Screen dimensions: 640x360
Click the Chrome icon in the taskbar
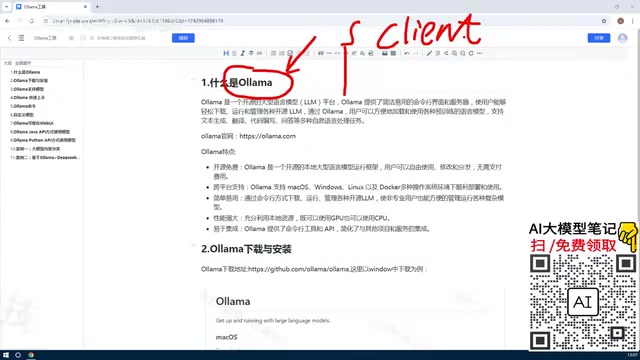(31, 355)
